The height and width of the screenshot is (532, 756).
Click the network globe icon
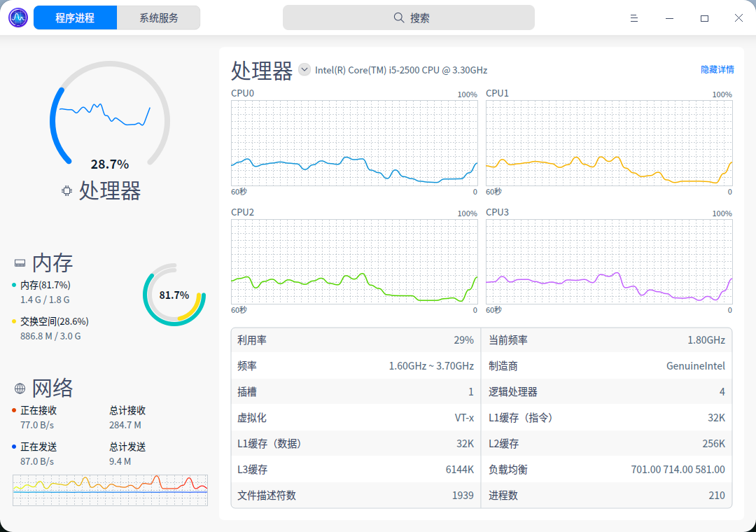click(20, 388)
